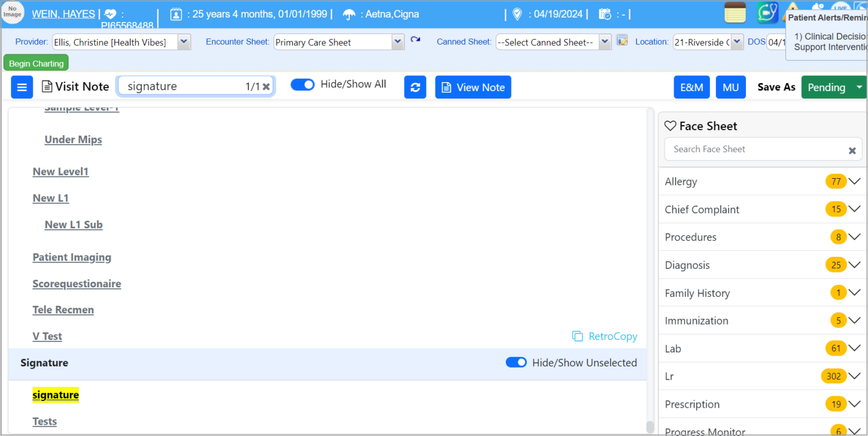Viewport: 868px width, 436px height.
Task: Clear the Face Sheet search with the X icon
Action: click(852, 150)
